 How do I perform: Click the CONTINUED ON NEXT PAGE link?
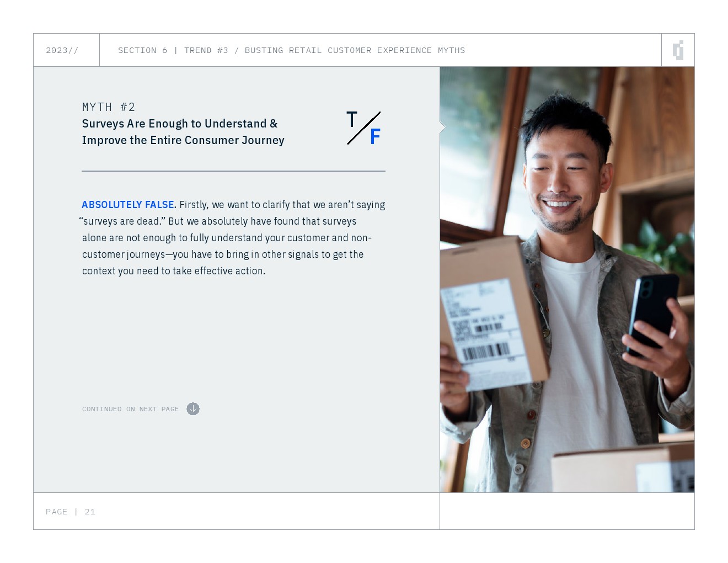coord(131,409)
